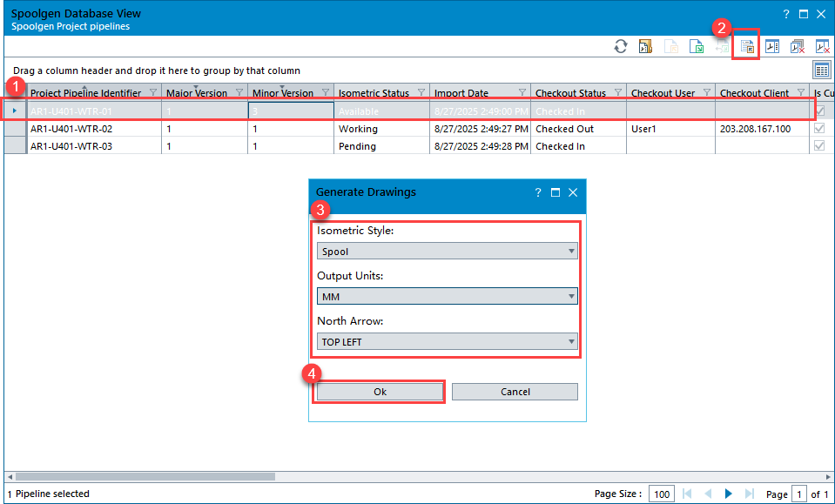Sort by Project Pipeline Identifier column header
The height and width of the screenshot is (504, 835).
coord(85,93)
